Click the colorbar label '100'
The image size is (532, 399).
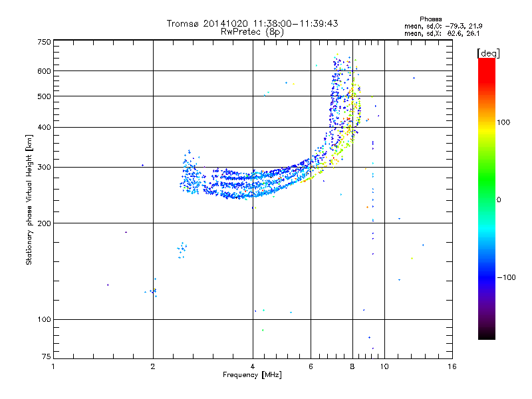pyautogui.click(x=503, y=122)
